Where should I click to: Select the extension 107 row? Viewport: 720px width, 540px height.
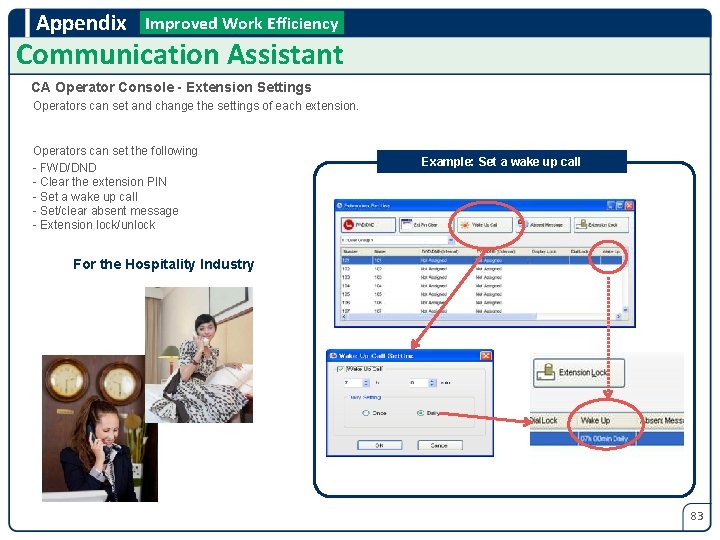pyautogui.click(x=481, y=311)
